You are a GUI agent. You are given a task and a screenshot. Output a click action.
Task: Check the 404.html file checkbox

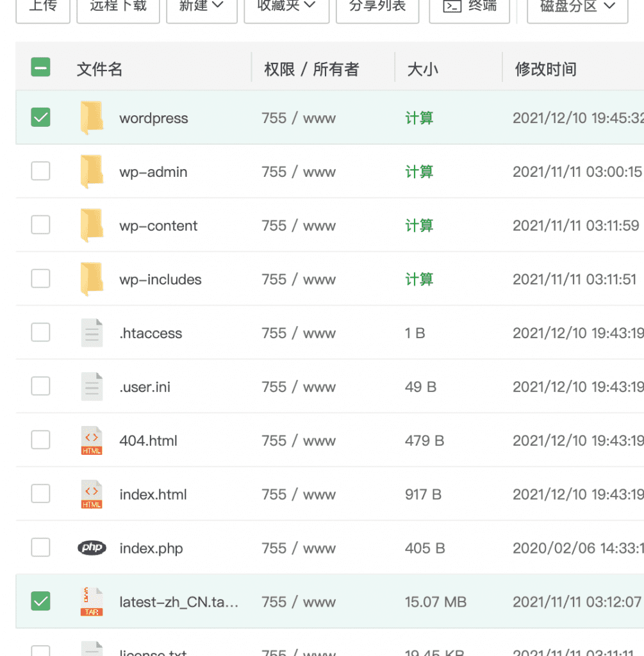40,439
